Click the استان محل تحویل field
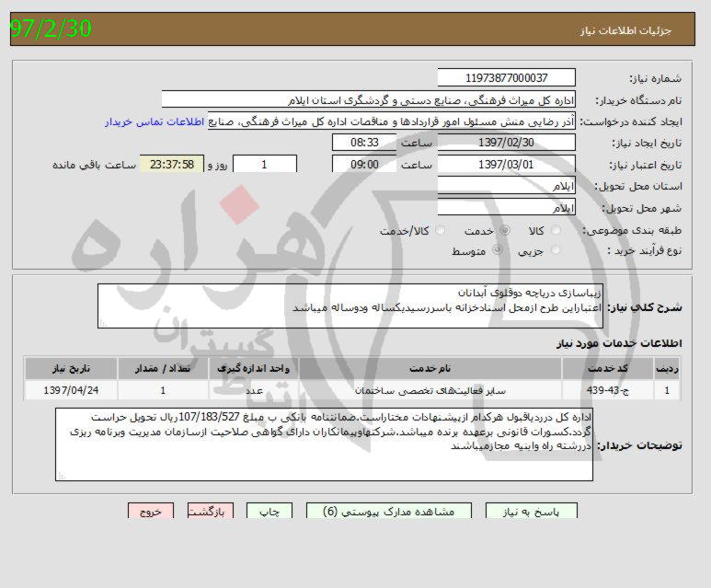Image resolution: width=711 pixels, height=588 pixels. 506,186
